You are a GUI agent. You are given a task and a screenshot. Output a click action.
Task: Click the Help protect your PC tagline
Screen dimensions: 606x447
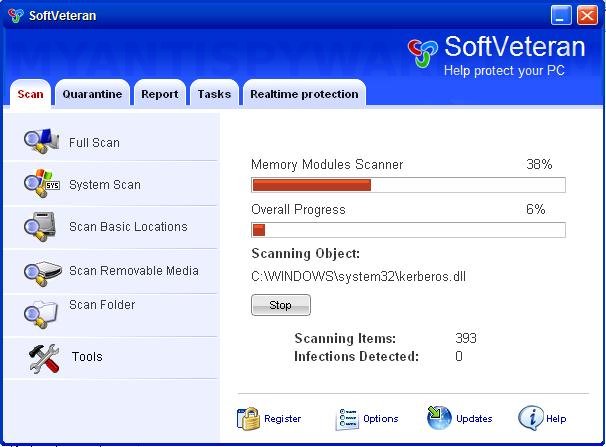click(504, 71)
